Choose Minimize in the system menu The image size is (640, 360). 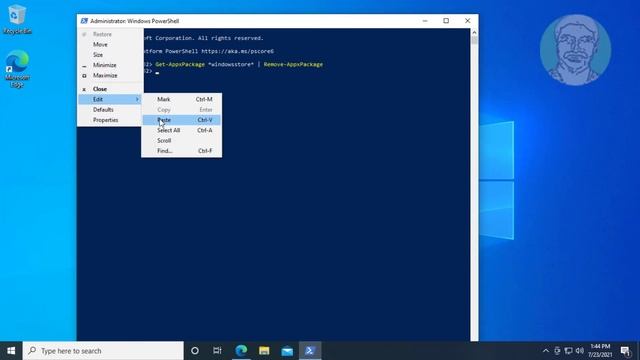pos(110,65)
